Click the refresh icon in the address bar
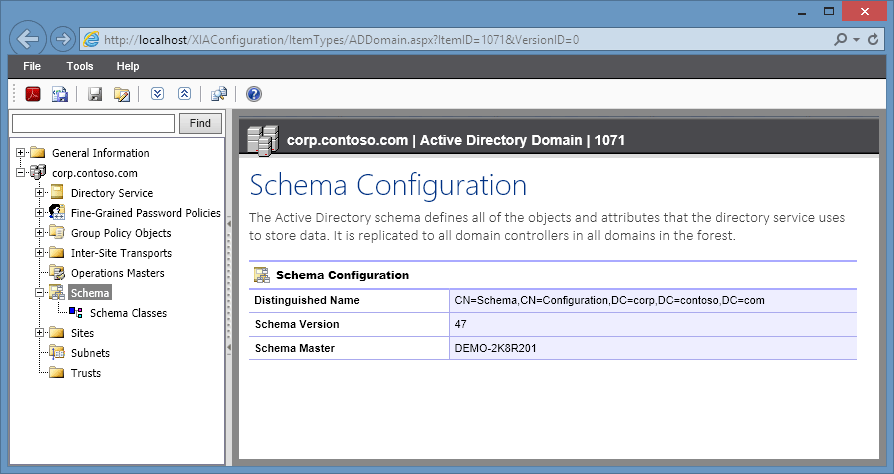 pyautogui.click(x=873, y=39)
